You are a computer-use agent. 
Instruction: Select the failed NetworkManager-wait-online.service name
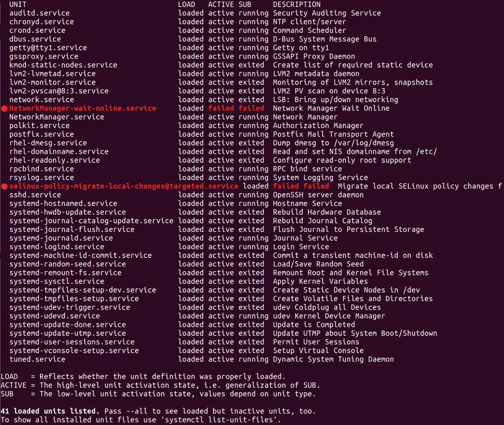[83, 108]
